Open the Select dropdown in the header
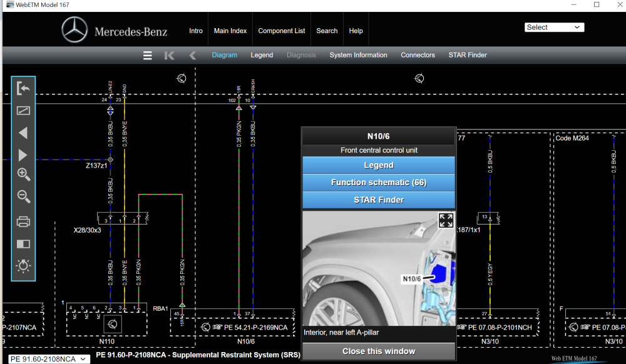This screenshot has width=626, height=364. tap(554, 27)
